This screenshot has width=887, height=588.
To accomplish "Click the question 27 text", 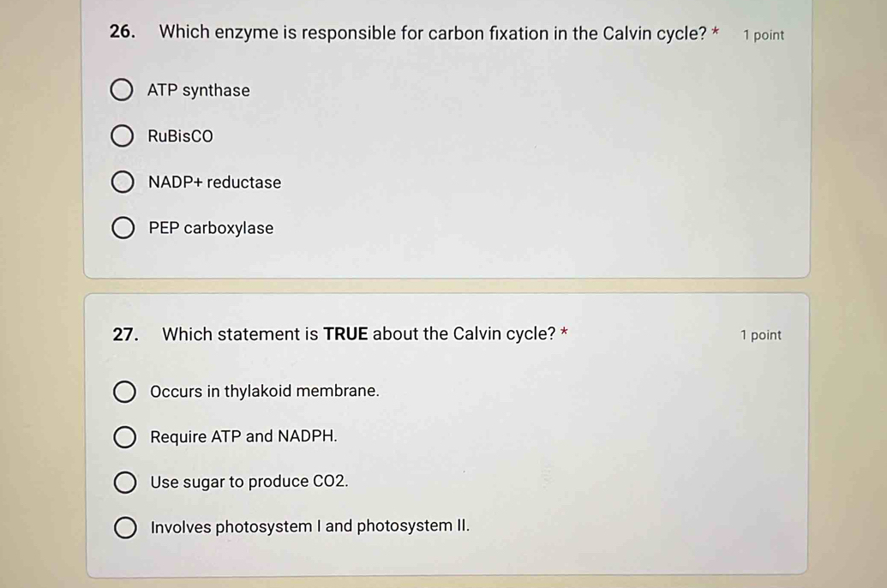I will [x=356, y=334].
